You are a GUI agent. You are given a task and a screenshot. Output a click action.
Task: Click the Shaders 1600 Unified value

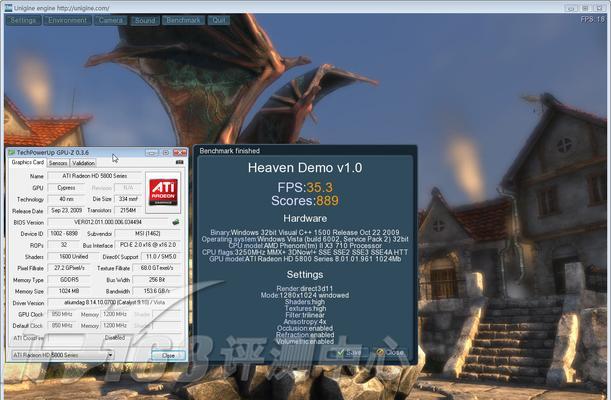[x=73, y=257]
